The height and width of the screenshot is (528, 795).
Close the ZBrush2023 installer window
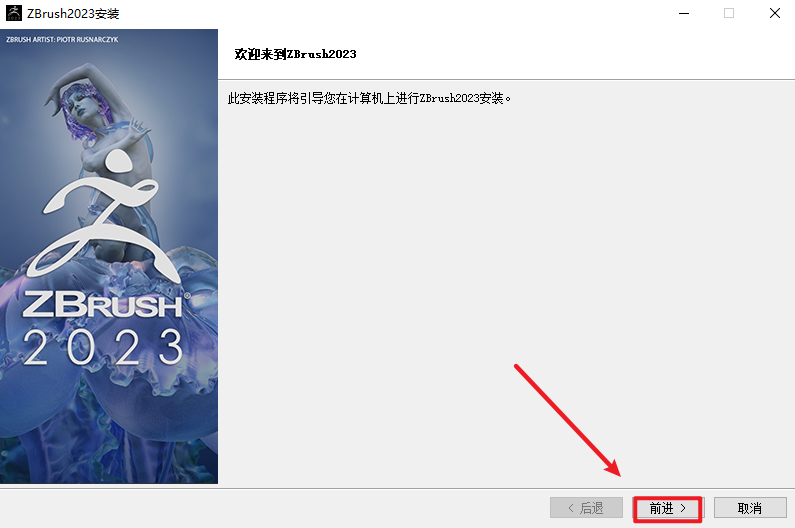click(x=775, y=13)
